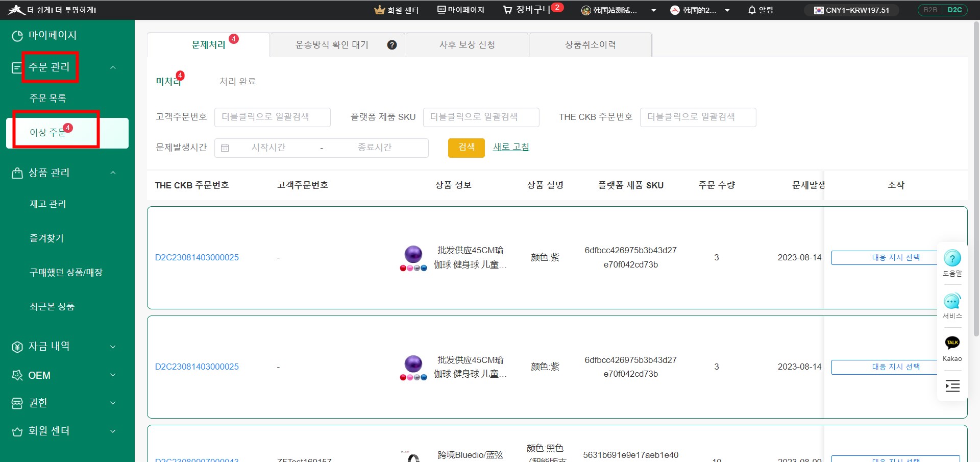Screen dimensions: 980x462
Task: Expand the 회원 센터 sidebar section
Action: click(x=113, y=431)
